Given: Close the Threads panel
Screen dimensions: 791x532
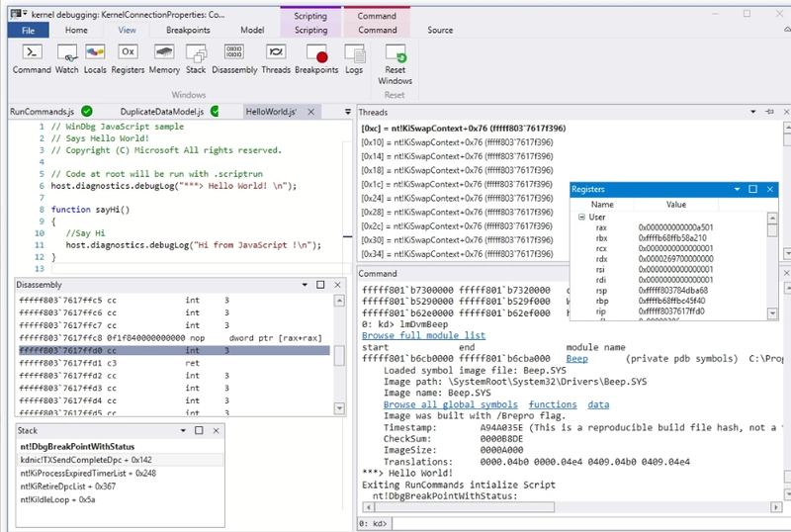Looking at the screenshot, I should 786,112.
